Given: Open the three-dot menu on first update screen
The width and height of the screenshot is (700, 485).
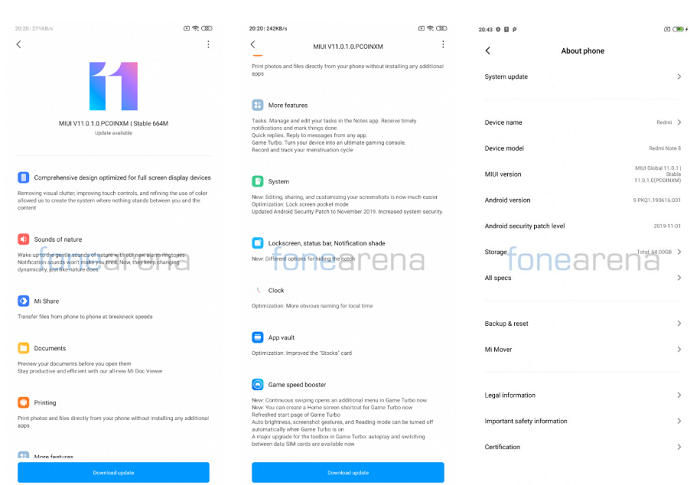Looking at the screenshot, I should pos(208,44).
